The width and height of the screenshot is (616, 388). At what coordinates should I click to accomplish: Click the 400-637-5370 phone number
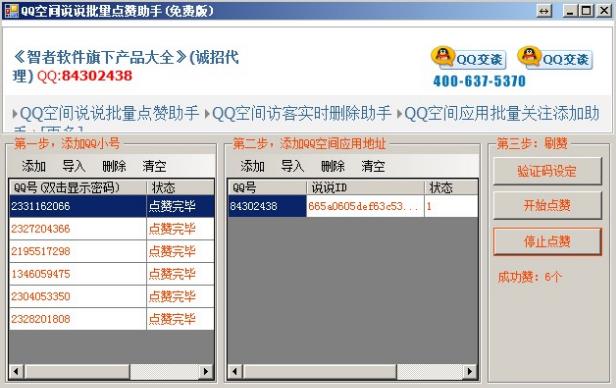click(479, 81)
